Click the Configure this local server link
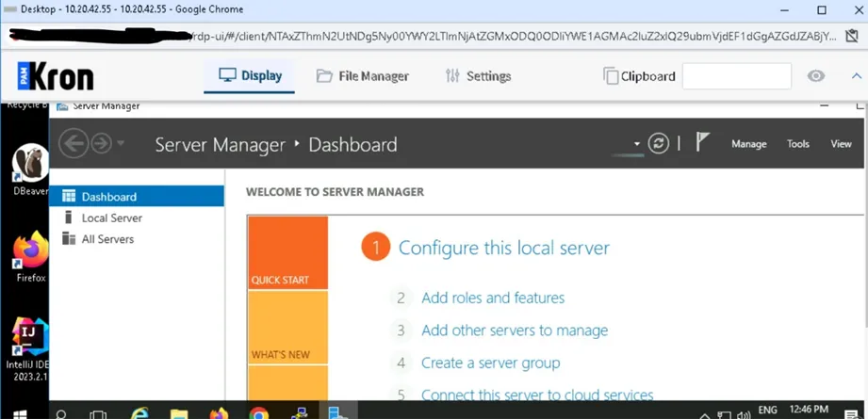868x419 pixels. [504, 248]
